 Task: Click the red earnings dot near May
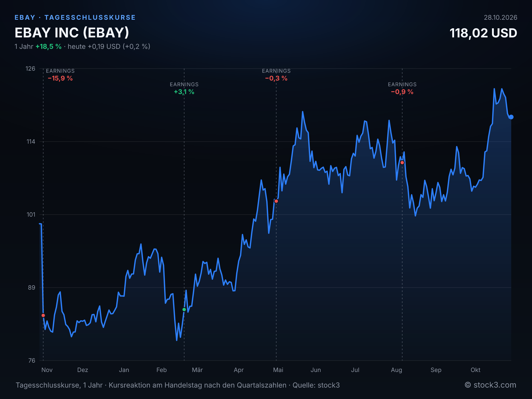[276, 201]
